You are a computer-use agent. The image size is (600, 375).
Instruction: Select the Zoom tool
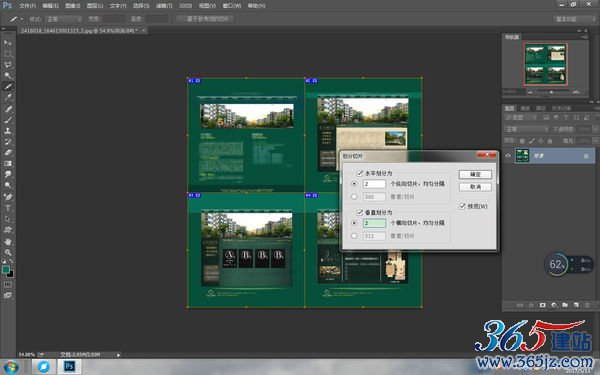(8, 253)
